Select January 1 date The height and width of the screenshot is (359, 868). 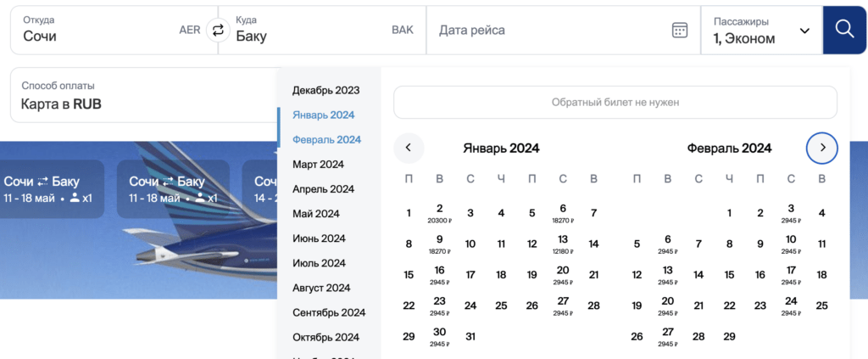tap(409, 213)
